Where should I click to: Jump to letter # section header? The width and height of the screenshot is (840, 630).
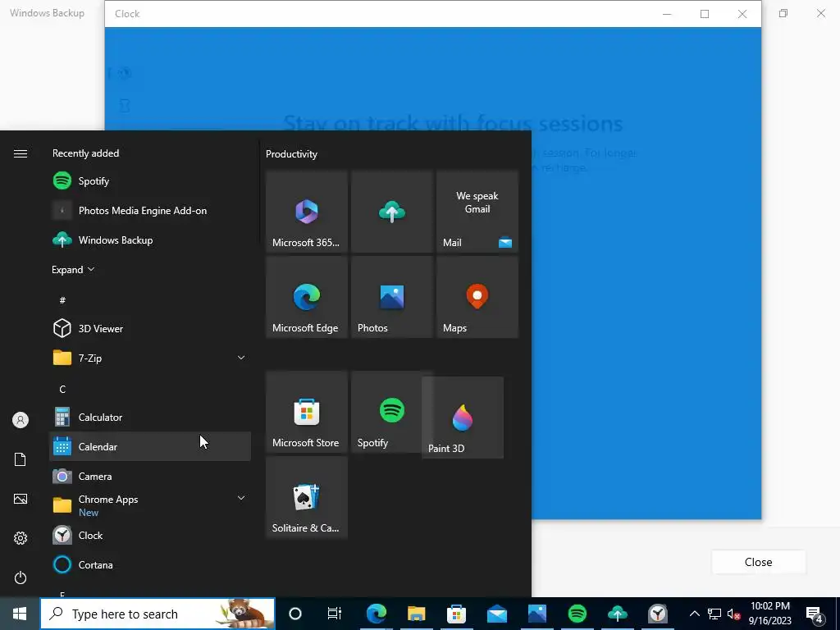coord(62,300)
